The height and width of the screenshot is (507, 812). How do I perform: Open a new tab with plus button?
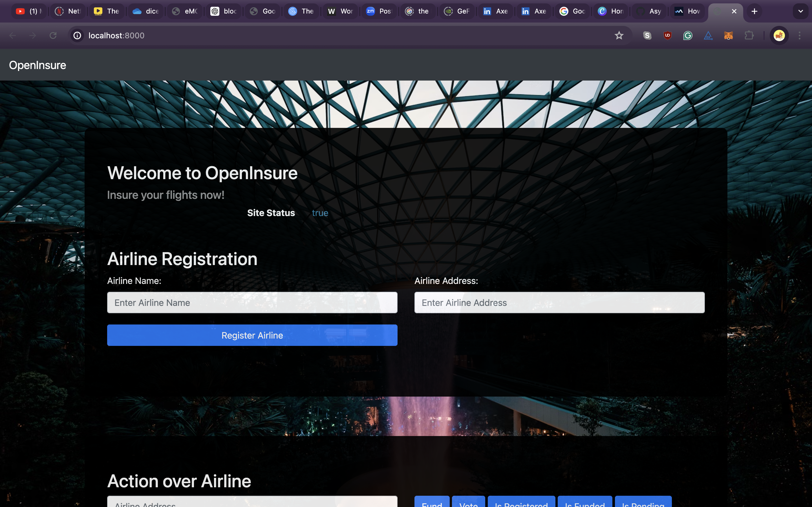coord(754,11)
